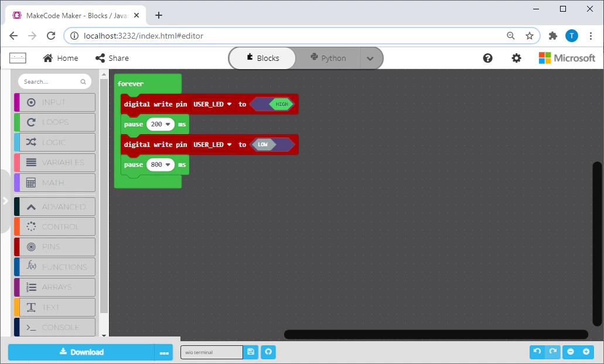Viewport: 604px width, 364px height.
Task: Open the Arrays blocks category
Action: pos(54,287)
